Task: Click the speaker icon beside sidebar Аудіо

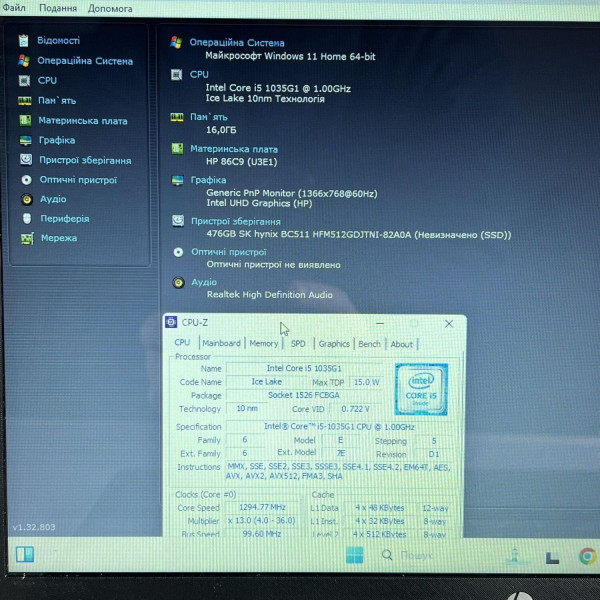Action: coord(27,199)
